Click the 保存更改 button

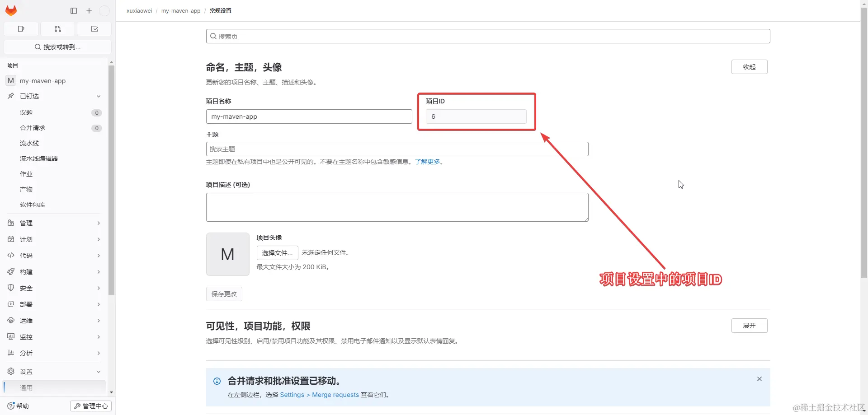[224, 294]
